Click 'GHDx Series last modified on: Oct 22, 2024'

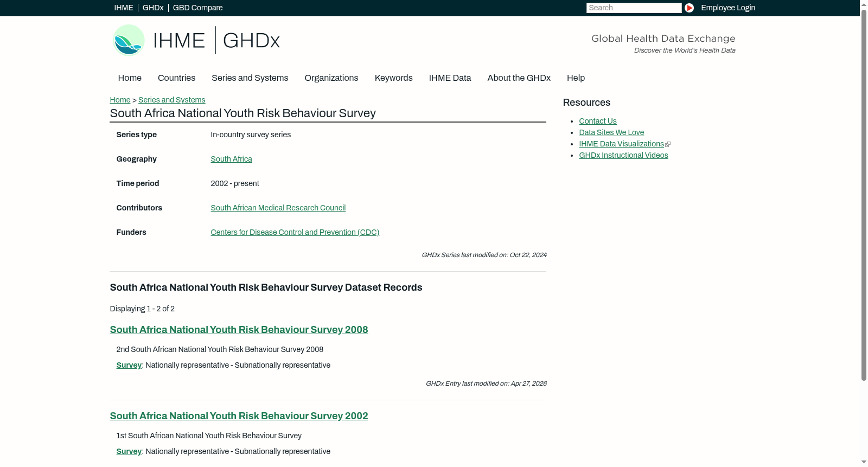484,255
